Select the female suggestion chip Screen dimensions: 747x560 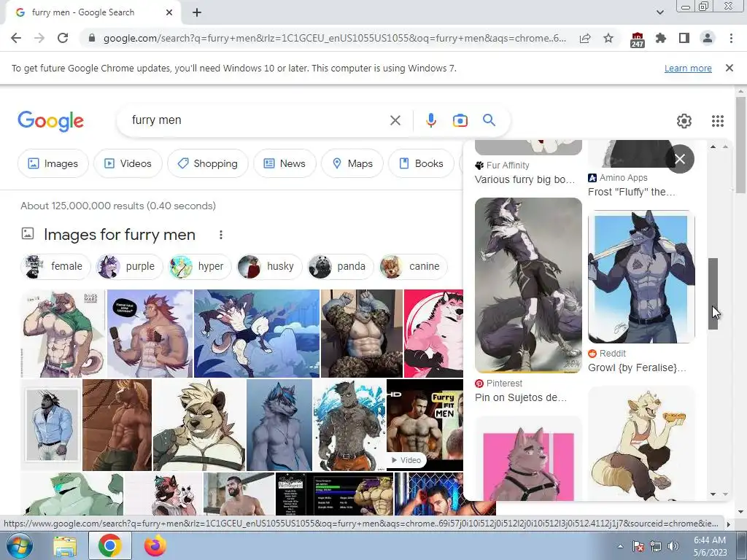pos(55,266)
